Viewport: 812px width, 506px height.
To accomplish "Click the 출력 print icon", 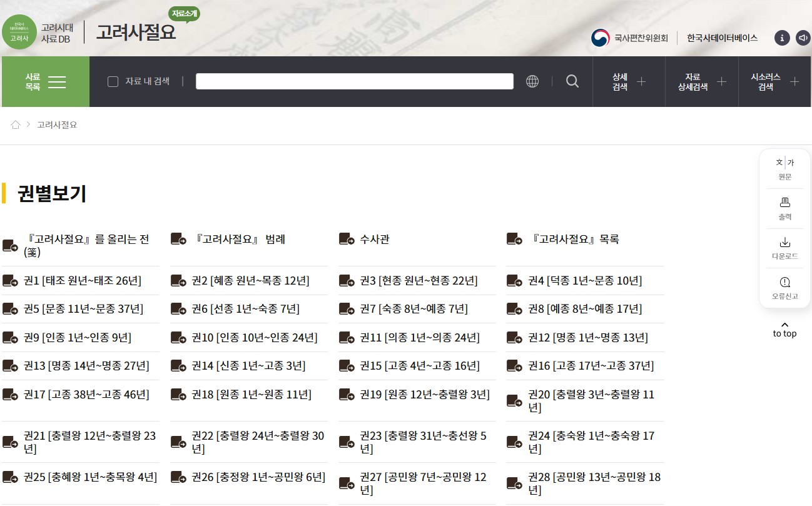I will click(x=784, y=203).
